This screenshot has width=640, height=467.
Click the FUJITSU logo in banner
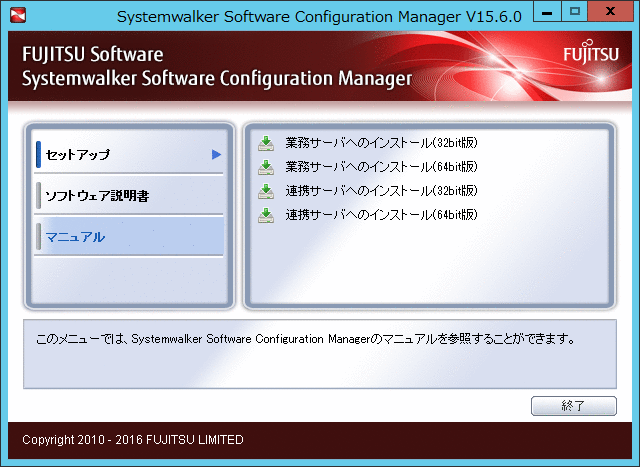(x=591, y=52)
